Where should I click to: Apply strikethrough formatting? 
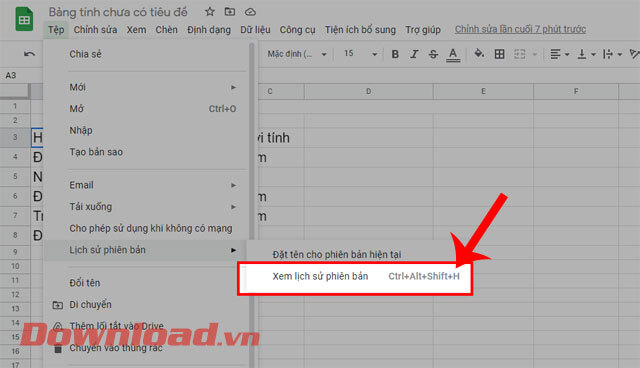(x=433, y=54)
